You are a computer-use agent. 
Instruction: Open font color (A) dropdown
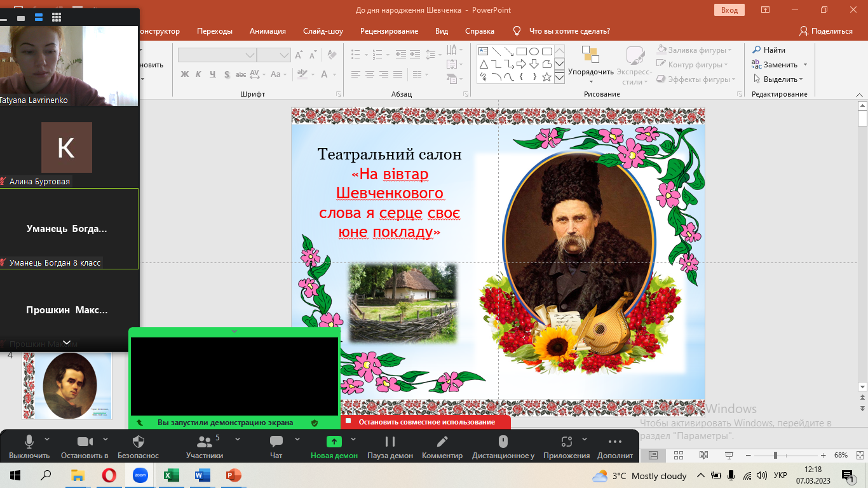pyautogui.click(x=329, y=74)
